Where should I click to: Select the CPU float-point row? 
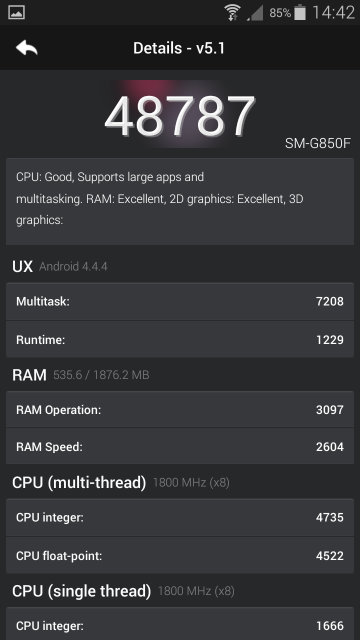tap(180, 556)
